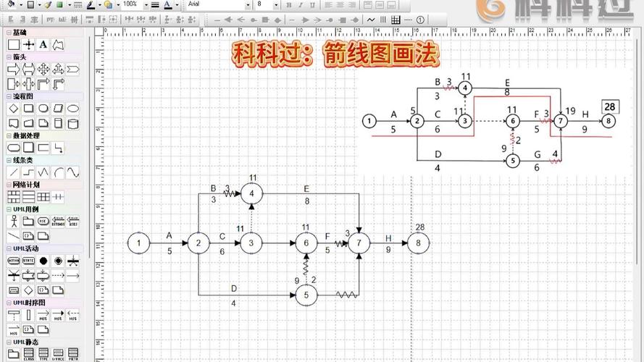Click the paint bucket fill color tool
This screenshot has height=362, width=644.
click(12, 4)
